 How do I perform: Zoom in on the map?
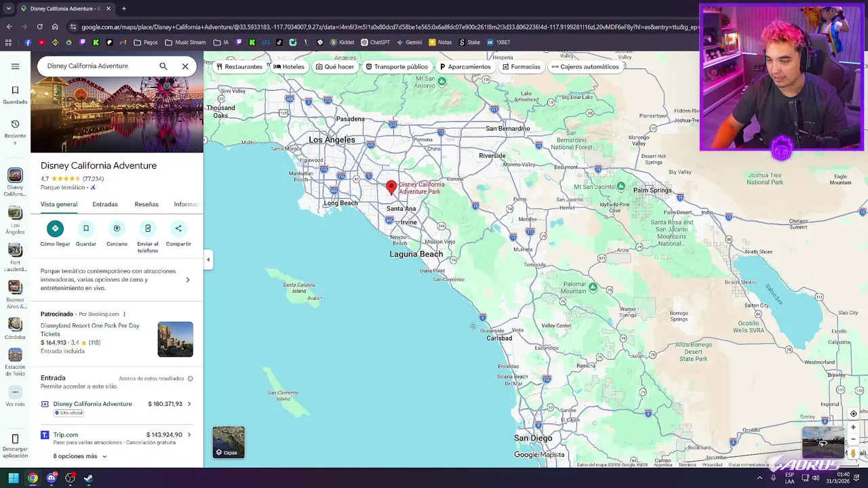pyautogui.click(x=853, y=428)
